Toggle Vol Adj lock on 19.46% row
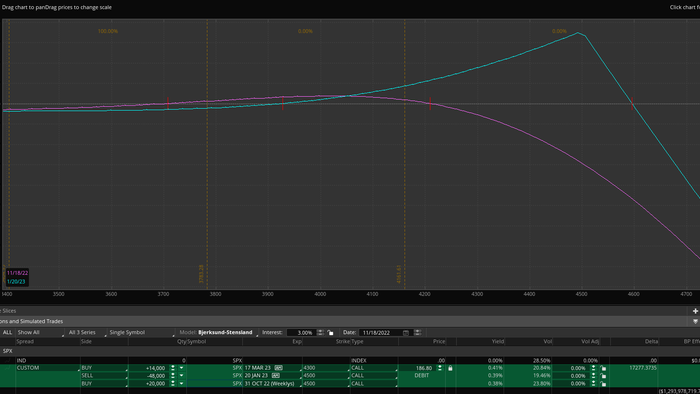Image resolution: width=700 pixels, height=394 pixels. point(603,376)
